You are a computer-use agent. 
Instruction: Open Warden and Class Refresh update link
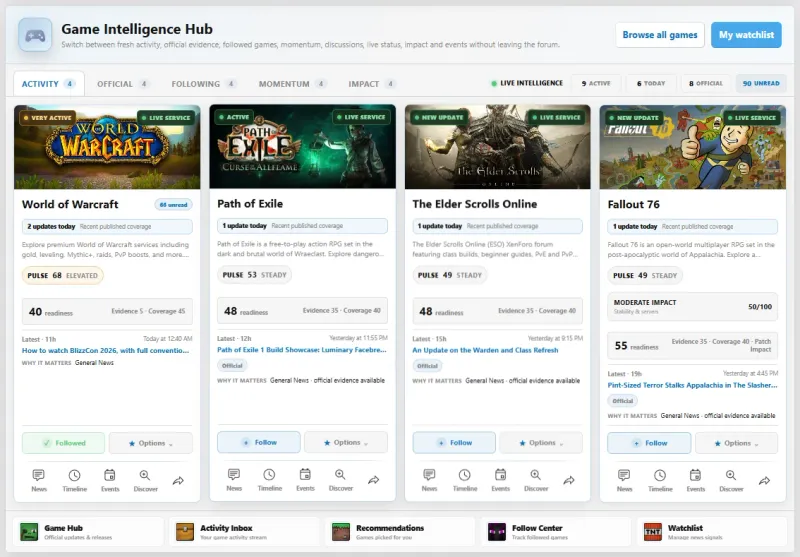point(485,350)
